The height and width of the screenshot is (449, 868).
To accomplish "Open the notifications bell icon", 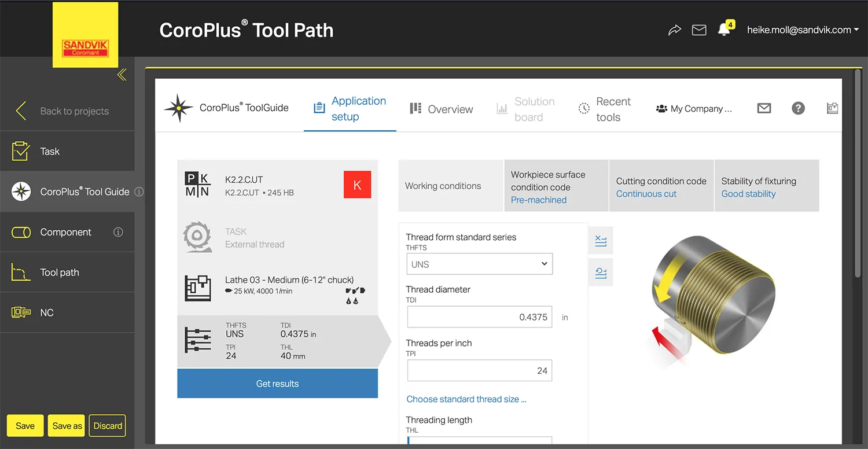I will click(x=724, y=30).
